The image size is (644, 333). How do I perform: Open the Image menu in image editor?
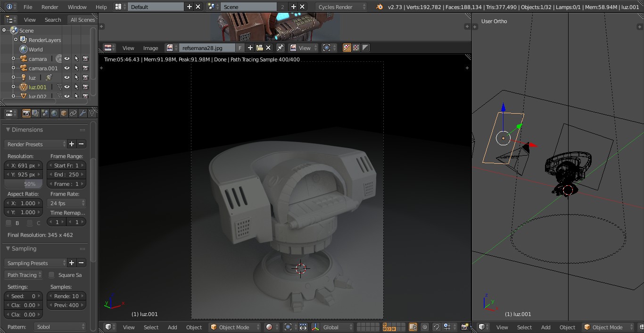click(x=151, y=48)
